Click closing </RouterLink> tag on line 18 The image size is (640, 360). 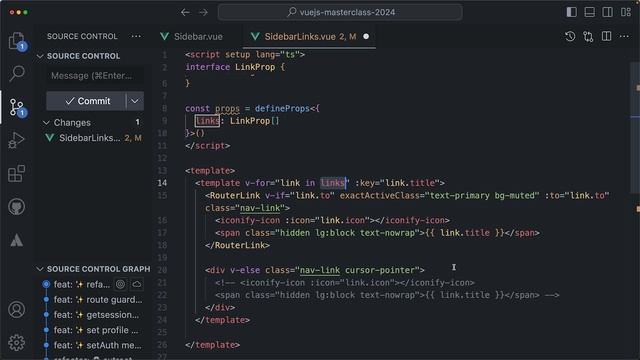(238, 245)
